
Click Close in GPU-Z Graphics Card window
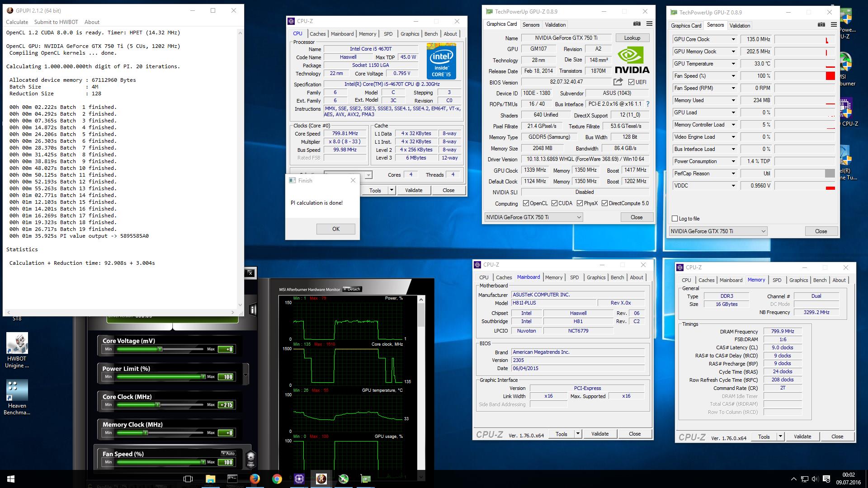point(637,217)
